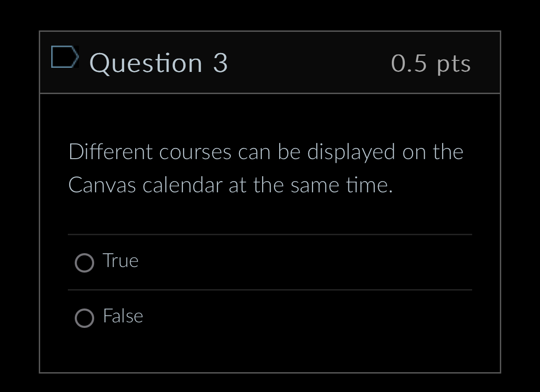
Task: Click the 0.5 pts label
Action: [431, 63]
